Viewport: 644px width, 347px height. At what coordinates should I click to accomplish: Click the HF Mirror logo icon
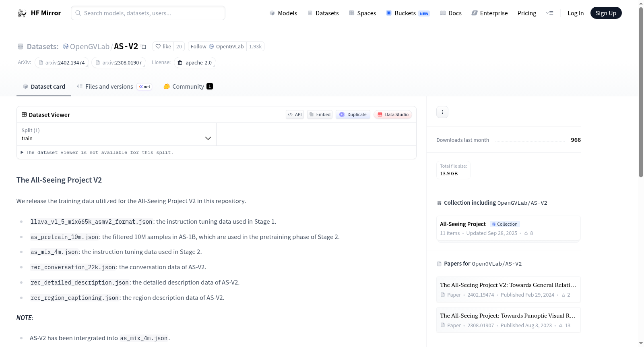[22, 13]
